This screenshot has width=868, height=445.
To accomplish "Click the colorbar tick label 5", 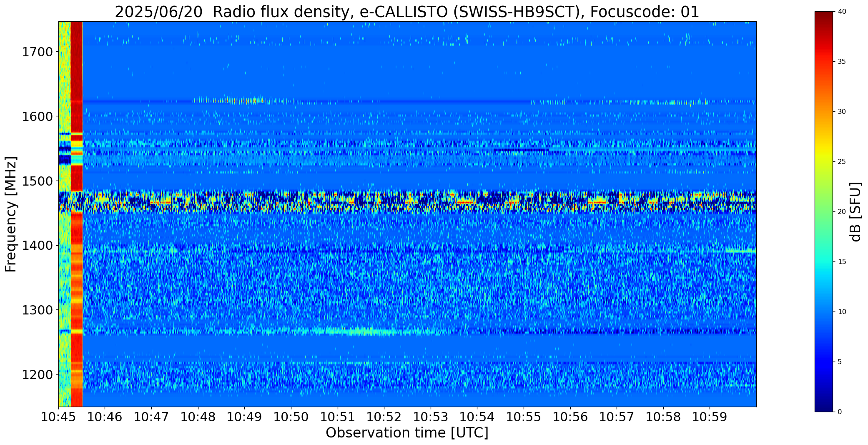I will (x=840, y=362).
